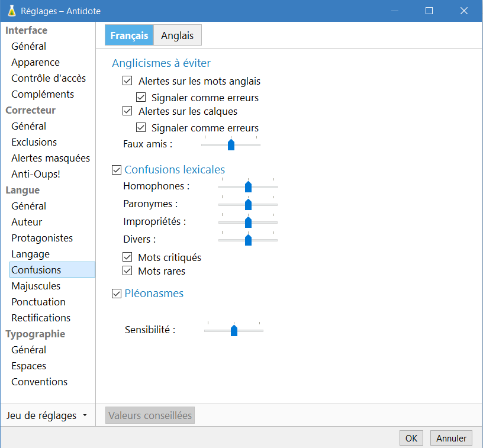The width and height of the screenshot is (483, 448).
Task: Toggle the Confusions lexicales checkbox
Action: click(x=117, y=170)
